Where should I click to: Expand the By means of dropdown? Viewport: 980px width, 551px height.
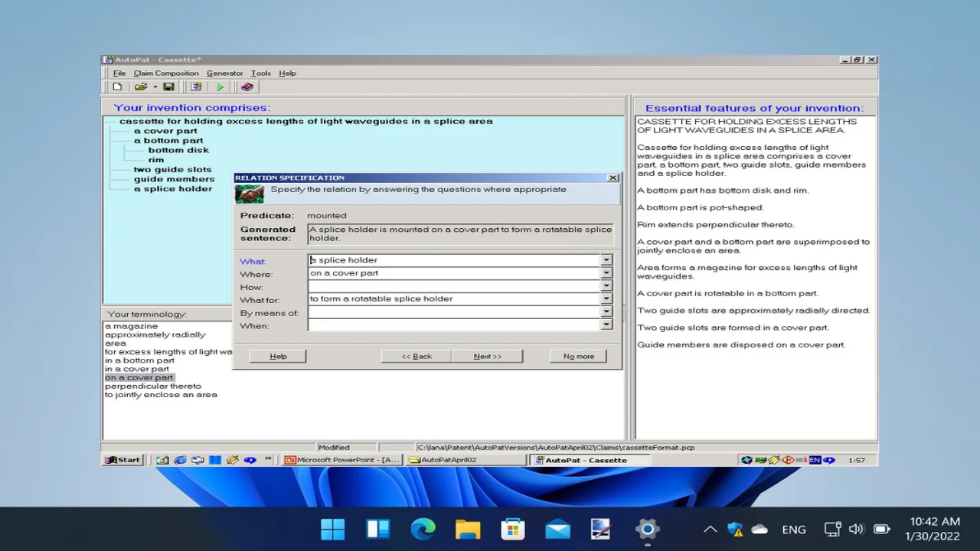pos(606,312)
